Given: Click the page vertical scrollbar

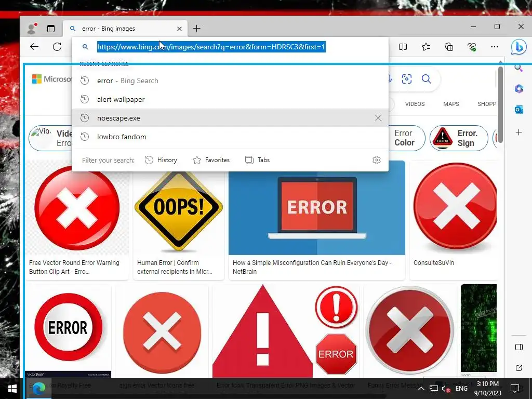Looking at the screenshot, I should tap(500, 104).
